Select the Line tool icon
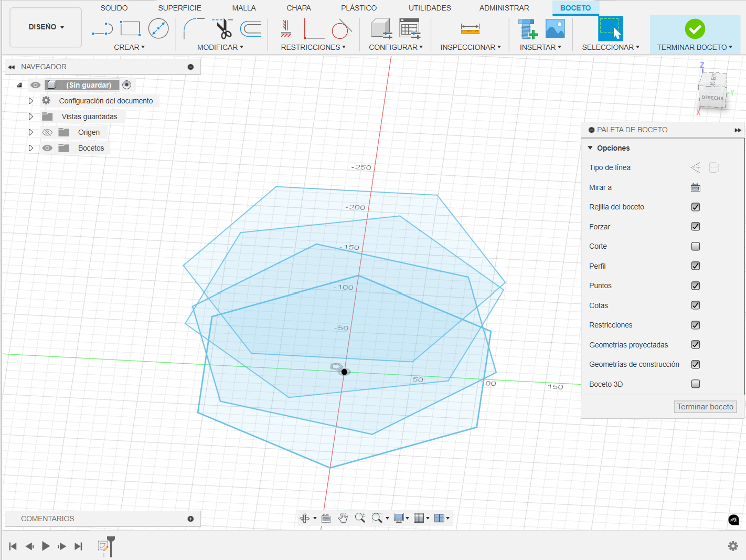746x560 pixels. click(x=102, y=29)
